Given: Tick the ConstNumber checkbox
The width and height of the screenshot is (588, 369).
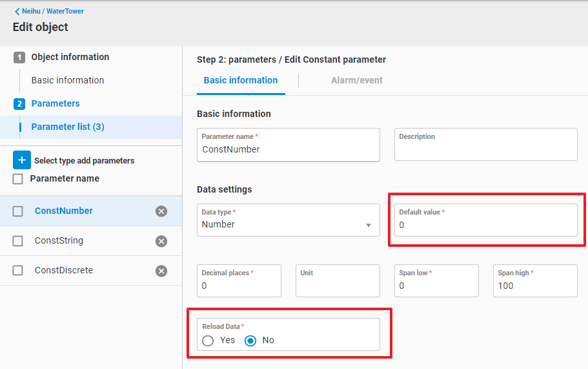Looking at the screenshot, I should click(x=18, y=211).
